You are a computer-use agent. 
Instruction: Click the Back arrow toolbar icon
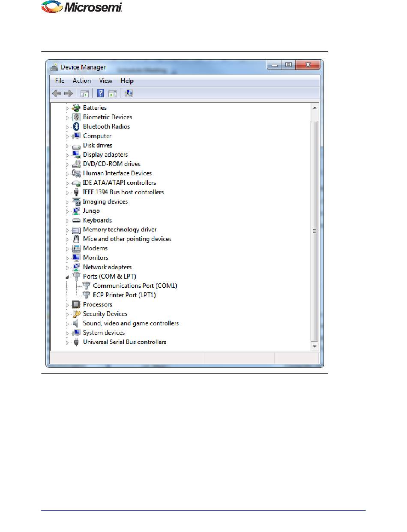click(56, 93)
